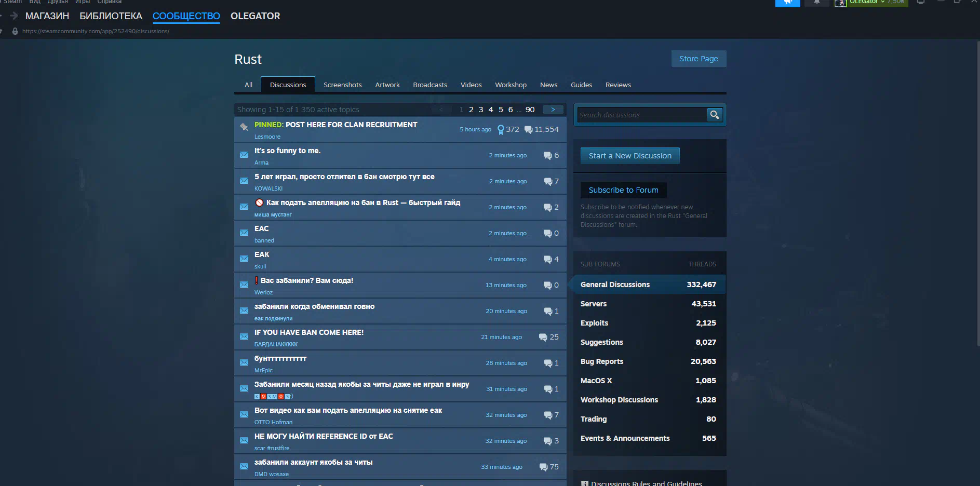The image size is (980, 486).
Task: Open the Videos tab
Action: click(x=471, y=85)
